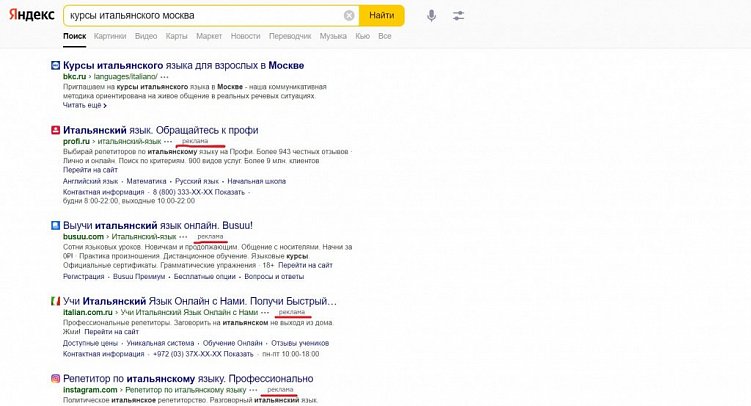This screenshot has width=751, height=406.
Task: Click the italian.com.ru flag favicon
Action: click(56, 301)
